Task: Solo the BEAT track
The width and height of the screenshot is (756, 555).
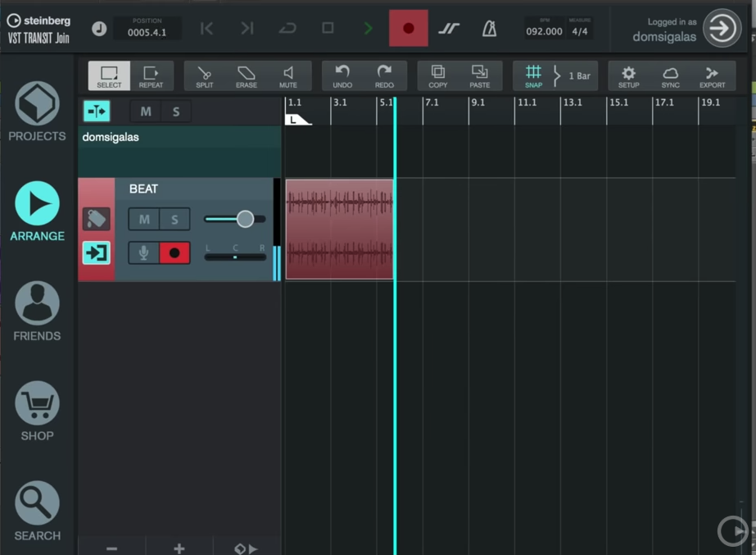Action: tap(174, 220)
